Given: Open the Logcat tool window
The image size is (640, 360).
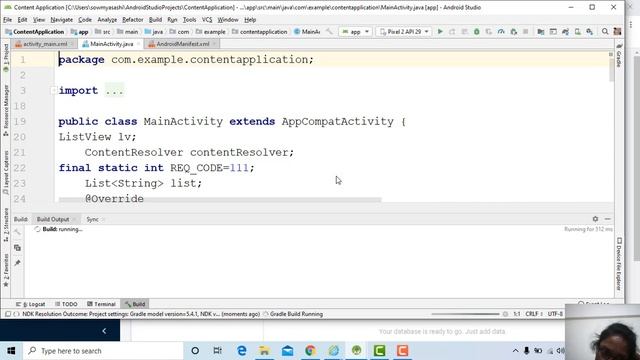Looking at the screenshot, I should 31,304.
